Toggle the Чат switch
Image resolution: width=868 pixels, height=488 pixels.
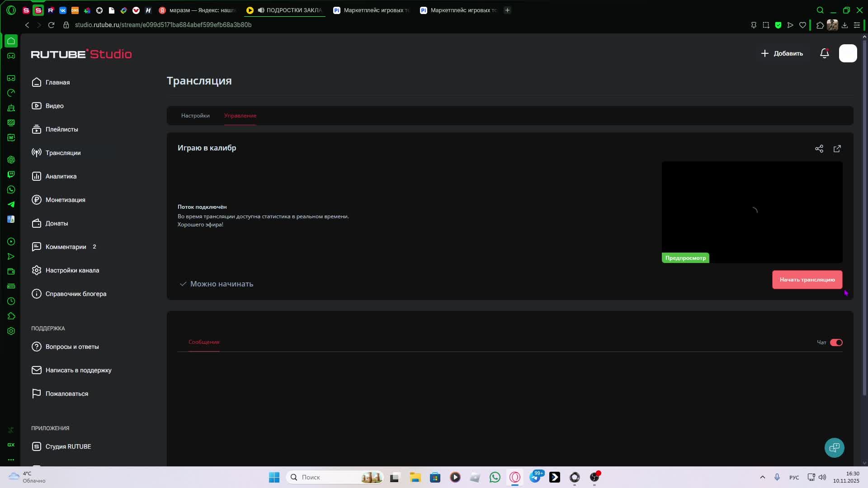[836, 343]
